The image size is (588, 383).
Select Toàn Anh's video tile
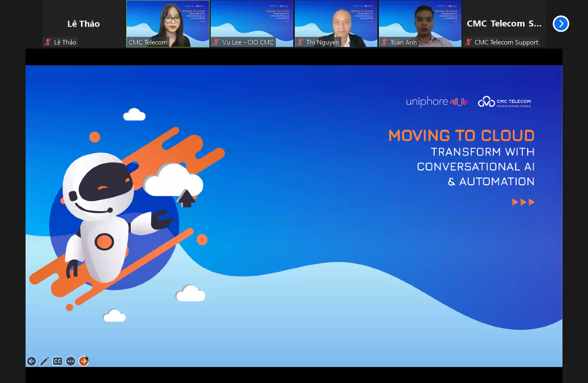pos(420,23)
